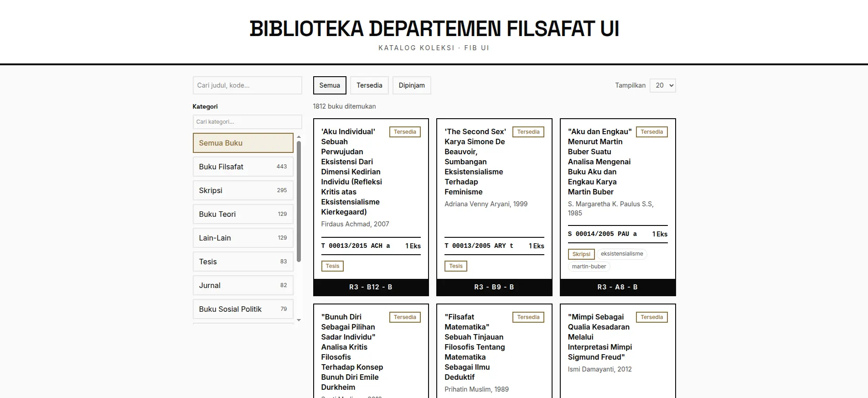Viewport: 868px width, 398px height.
Task: Click the R3 - A8 - B shelf location bar
Action: [618, 287]
